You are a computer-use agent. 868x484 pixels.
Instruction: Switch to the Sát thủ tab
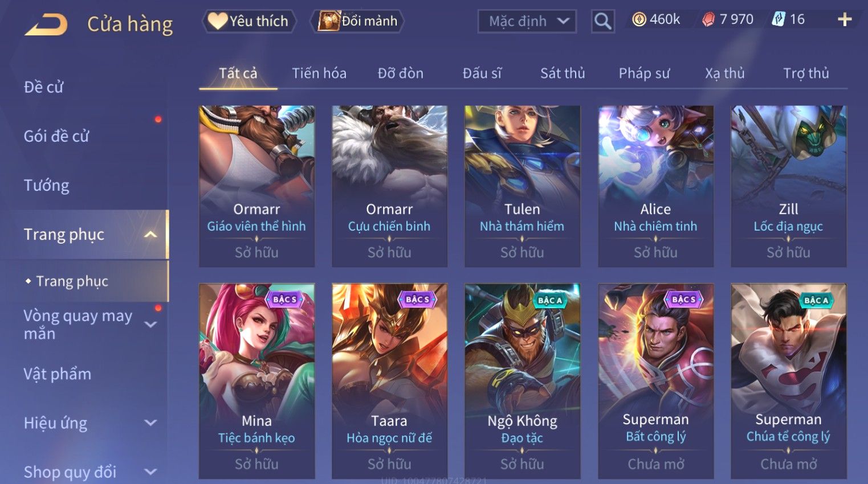(563, 73)
